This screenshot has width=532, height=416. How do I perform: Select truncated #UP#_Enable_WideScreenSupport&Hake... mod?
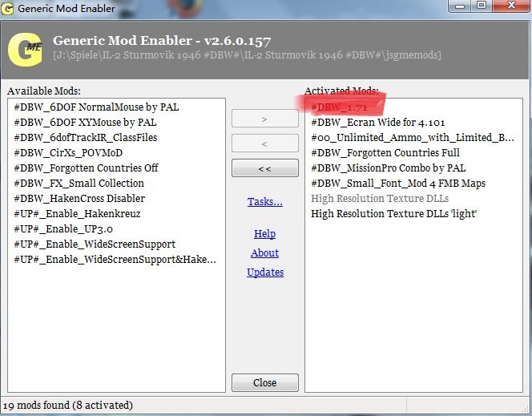pyautogui.click(x=115, y=260)
